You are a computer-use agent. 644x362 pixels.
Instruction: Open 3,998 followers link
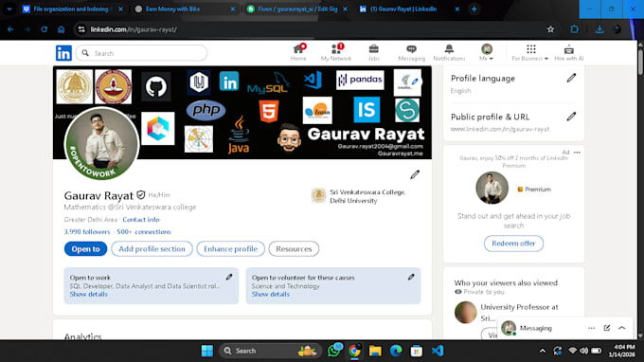[87, 232]
